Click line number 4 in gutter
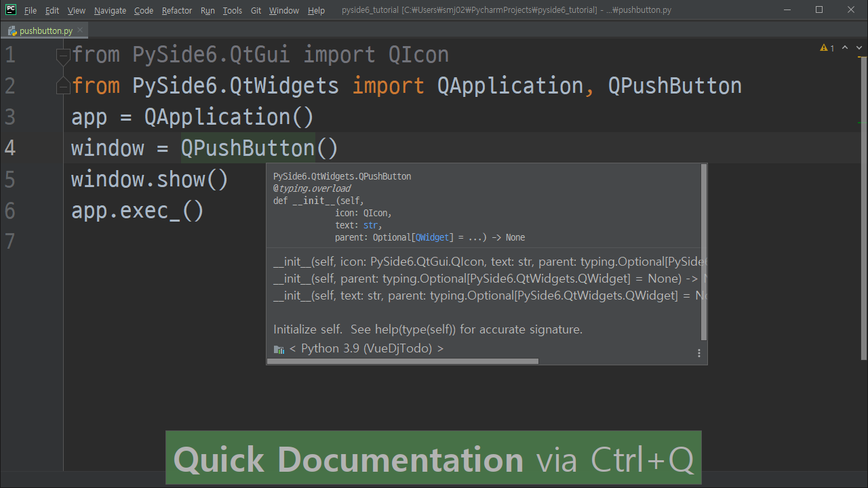This screenshot has height=488, width=868. pyautogui.click(x=9, y=148)
